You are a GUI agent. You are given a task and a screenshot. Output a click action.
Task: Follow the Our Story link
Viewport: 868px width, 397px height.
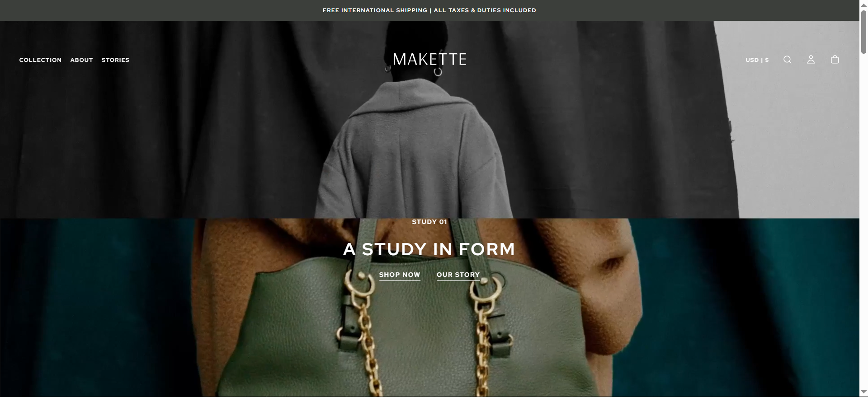pyautogui.click(x=458, y=275)
